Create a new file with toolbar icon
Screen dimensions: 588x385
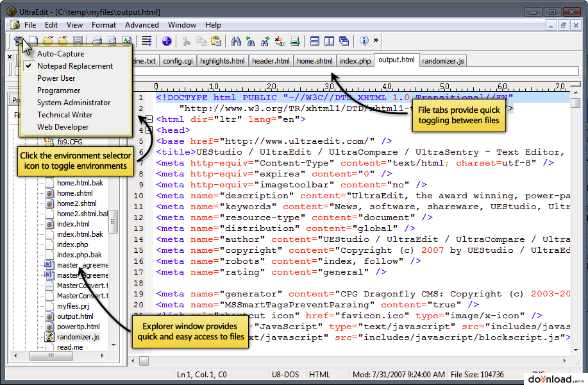(x=33, y=40)
